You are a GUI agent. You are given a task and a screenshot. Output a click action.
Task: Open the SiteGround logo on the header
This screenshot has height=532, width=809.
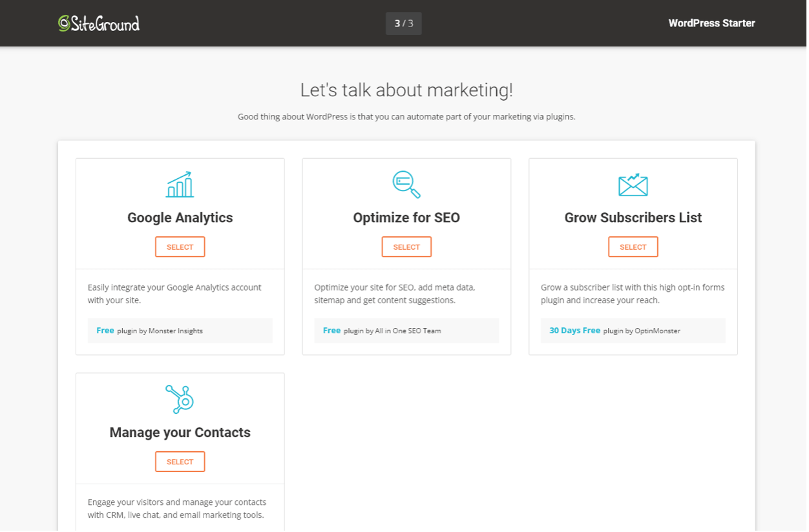click(98, 23)
